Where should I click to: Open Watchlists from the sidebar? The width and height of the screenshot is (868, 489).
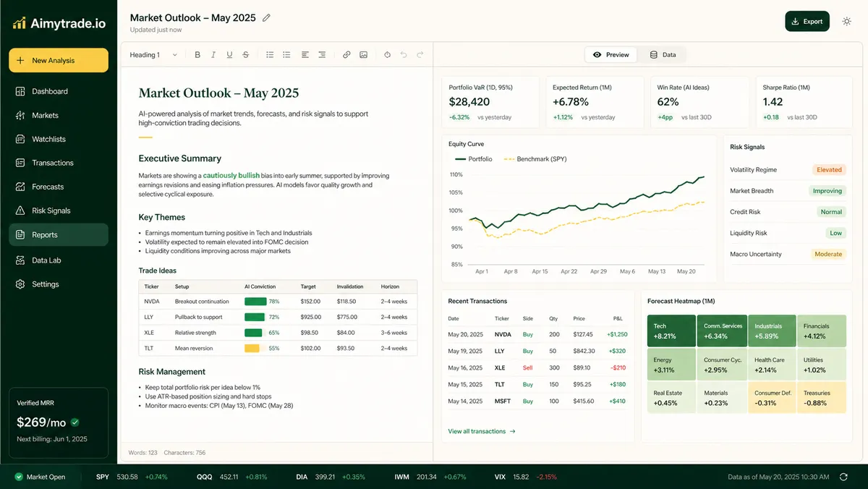point(59,140)
